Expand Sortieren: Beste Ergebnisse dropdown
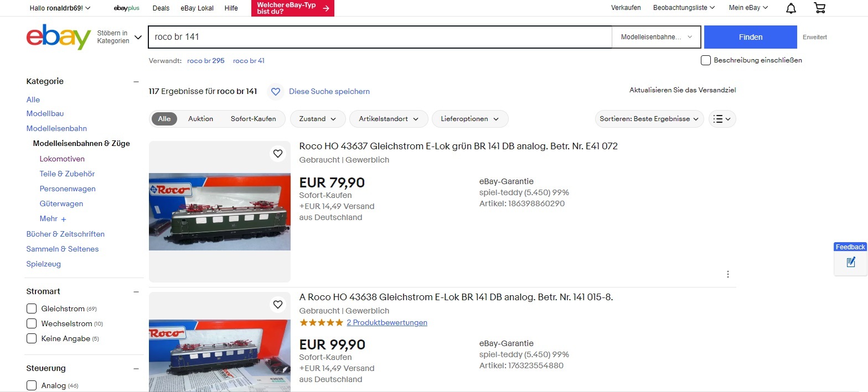This screenshot has height=392, width=868. (650, 119)
